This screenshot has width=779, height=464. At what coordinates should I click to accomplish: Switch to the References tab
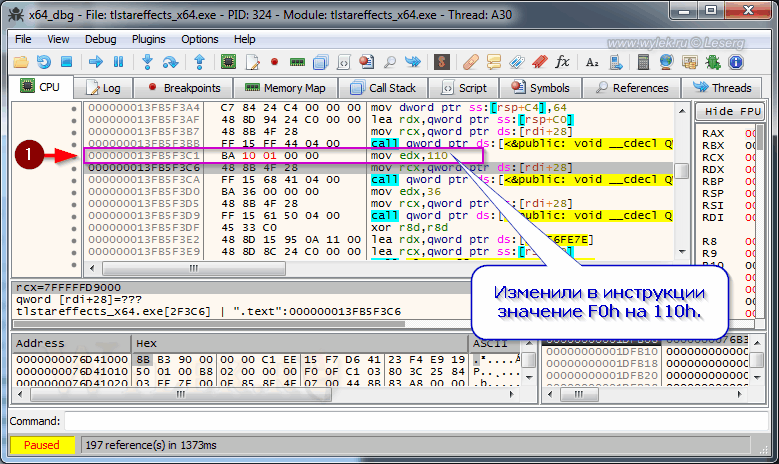click(x=631, y=88)
